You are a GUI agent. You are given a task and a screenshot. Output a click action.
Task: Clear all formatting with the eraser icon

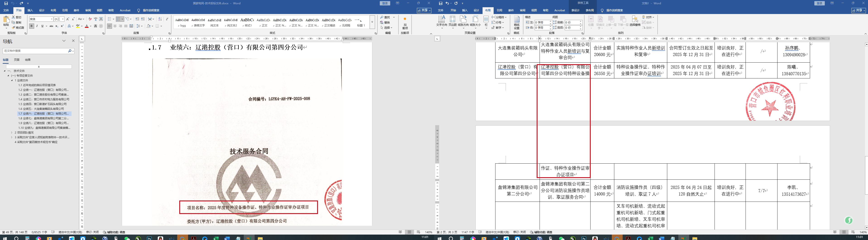point(90,19)
